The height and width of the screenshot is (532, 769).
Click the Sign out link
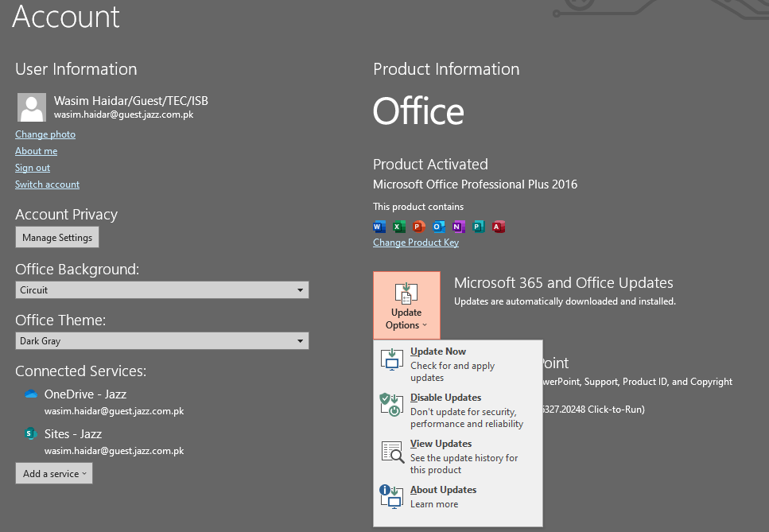point(33,168)
